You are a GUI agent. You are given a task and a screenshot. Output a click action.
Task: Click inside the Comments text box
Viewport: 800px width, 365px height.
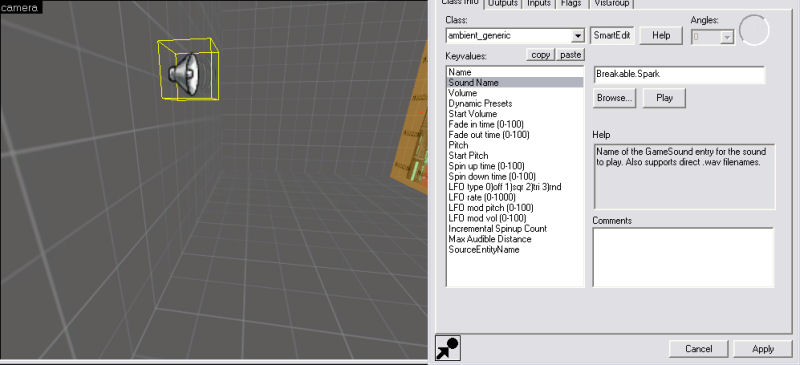(683, 257)
